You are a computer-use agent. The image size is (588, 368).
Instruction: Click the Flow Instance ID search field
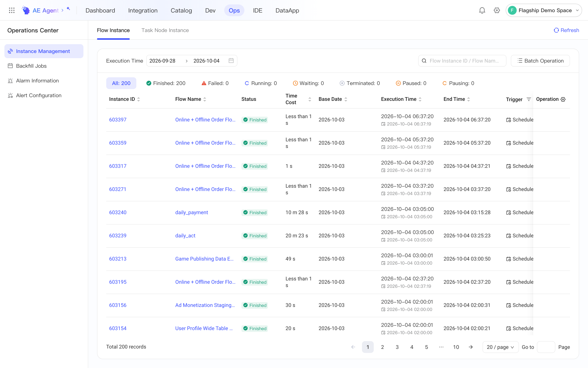(462, 61)
